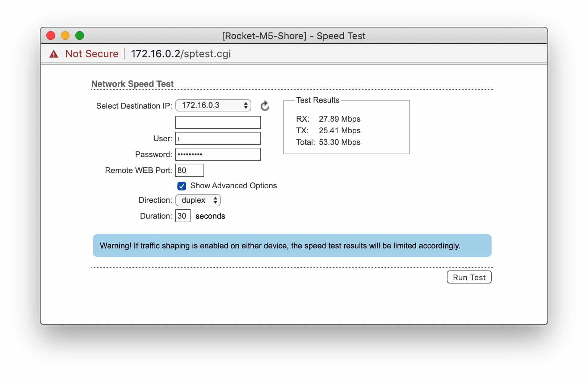Click into the Password field
The height and width of the screenshot is (378, 588).
click(218, 154)
